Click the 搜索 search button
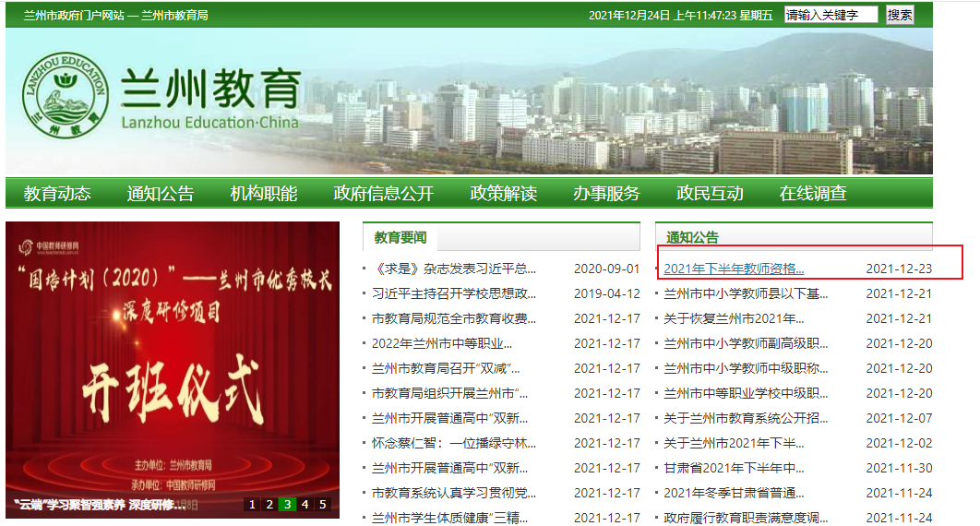This screenshot has height=526, width=980. click(900, 15)
